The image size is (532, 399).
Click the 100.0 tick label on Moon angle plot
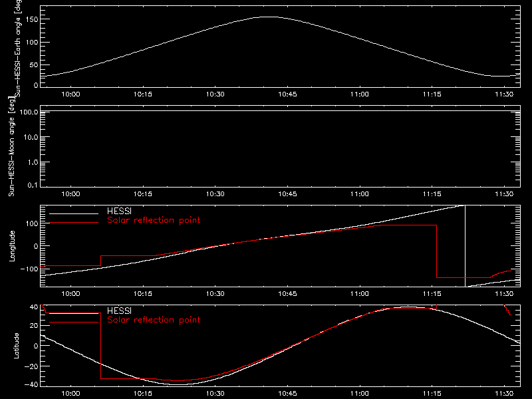29,112
